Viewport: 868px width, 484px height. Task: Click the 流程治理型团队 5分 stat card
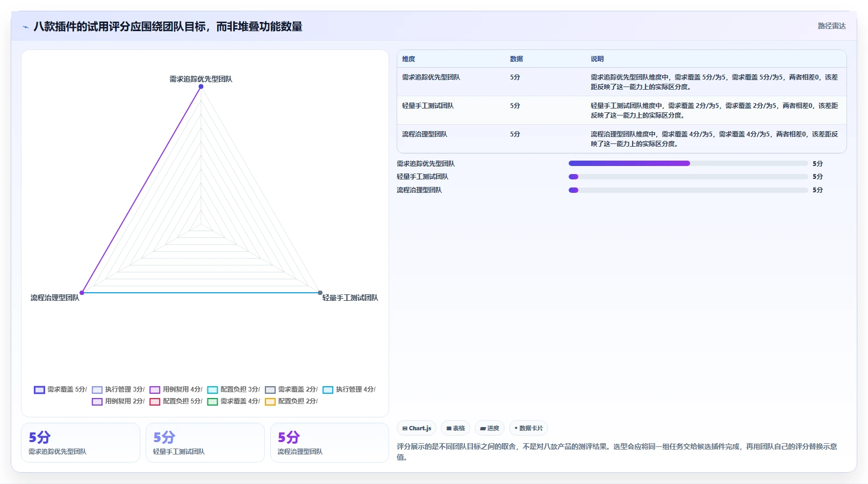click(x=329, y=443)
